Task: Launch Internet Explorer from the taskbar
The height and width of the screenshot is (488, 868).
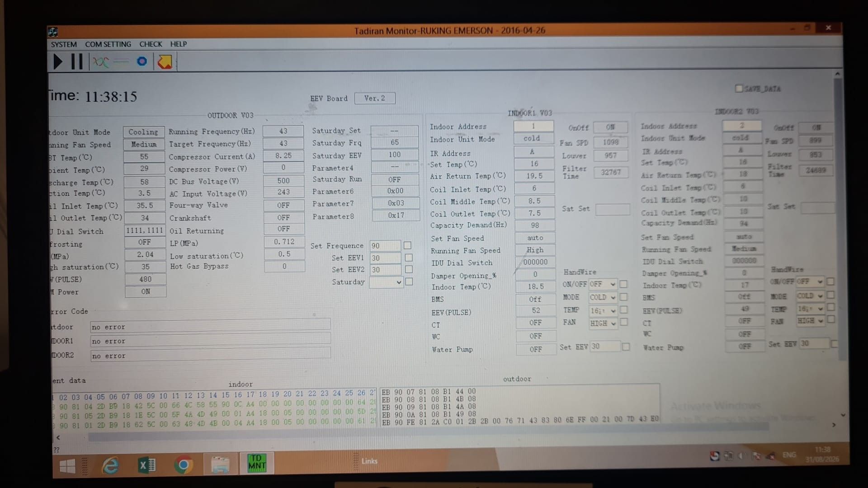Action: (110, 465)
